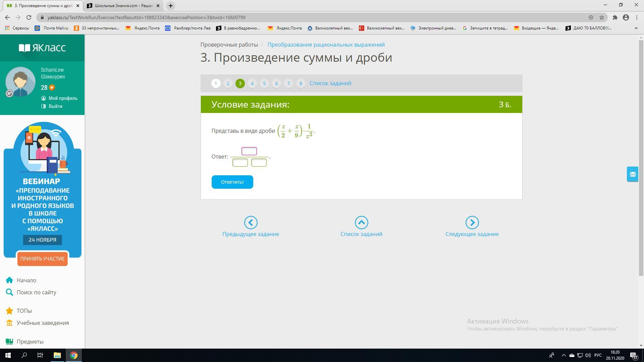Bookmark this page with star icon

[x=602, y=17]
